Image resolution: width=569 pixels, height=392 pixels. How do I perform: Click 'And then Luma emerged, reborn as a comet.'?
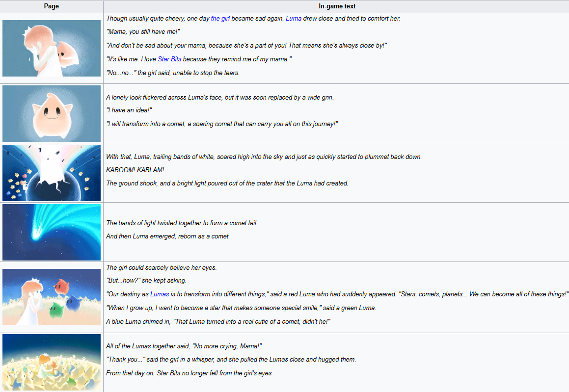(x=168, y=236)
